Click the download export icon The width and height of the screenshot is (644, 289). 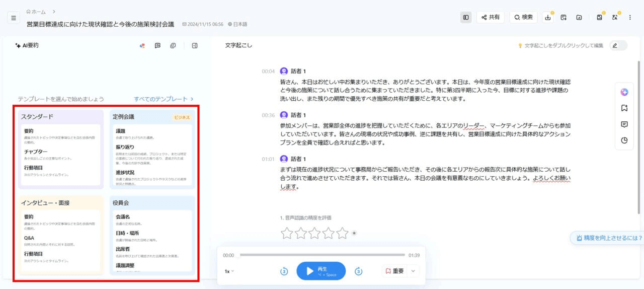[x=548, y=17]
